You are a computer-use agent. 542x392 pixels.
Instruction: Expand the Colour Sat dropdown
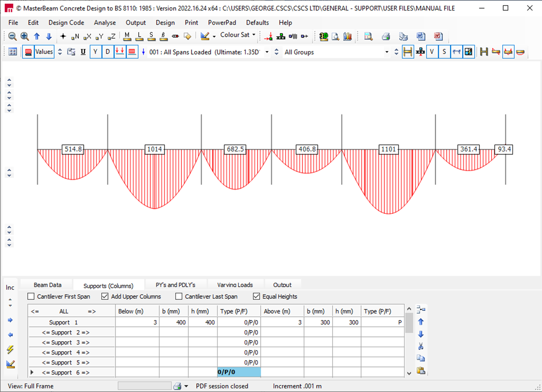click(x=254, y=35)
